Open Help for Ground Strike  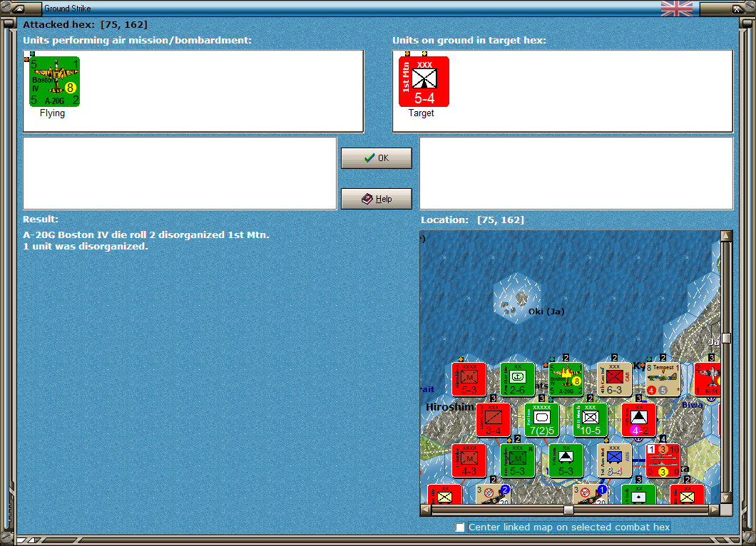coord(377,199)
